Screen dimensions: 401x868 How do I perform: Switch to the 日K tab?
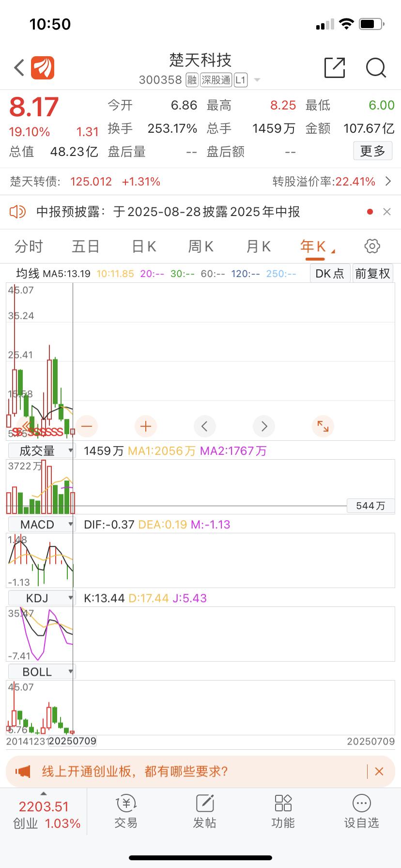tap(144, 247)
